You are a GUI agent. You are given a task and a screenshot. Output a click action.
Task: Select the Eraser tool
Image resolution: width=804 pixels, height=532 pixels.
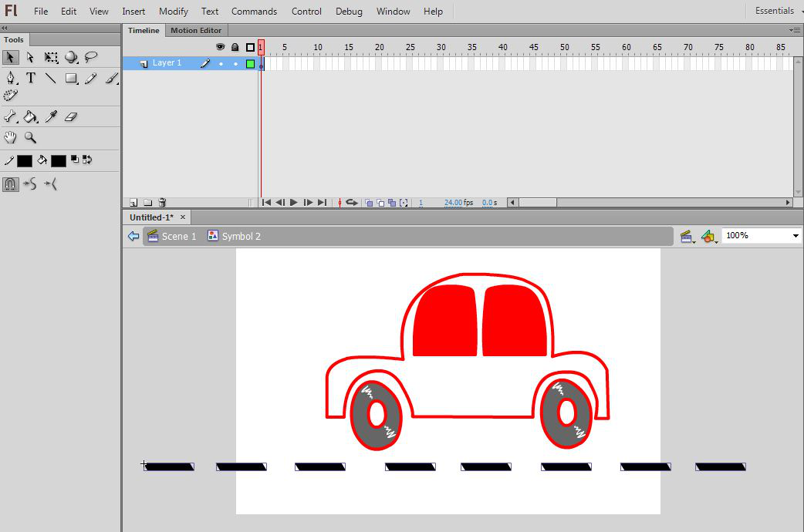71,117
